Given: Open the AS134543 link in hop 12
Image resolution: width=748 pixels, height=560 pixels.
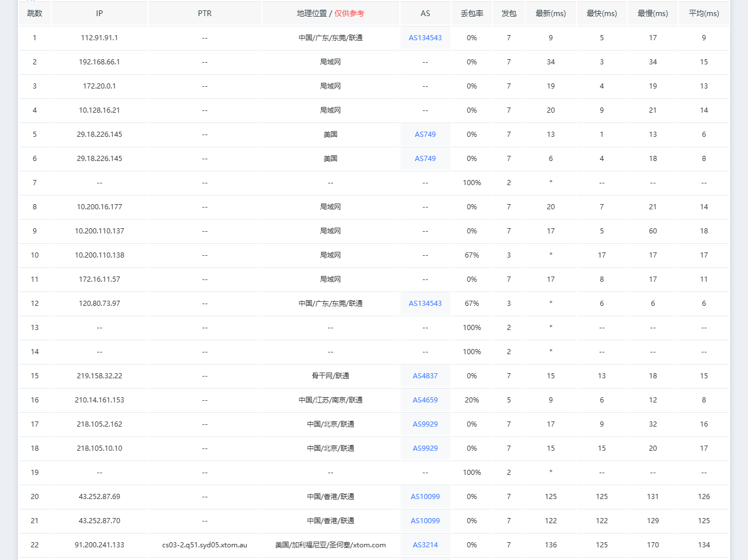Looking at the screenshot, I should click(425, 304).
